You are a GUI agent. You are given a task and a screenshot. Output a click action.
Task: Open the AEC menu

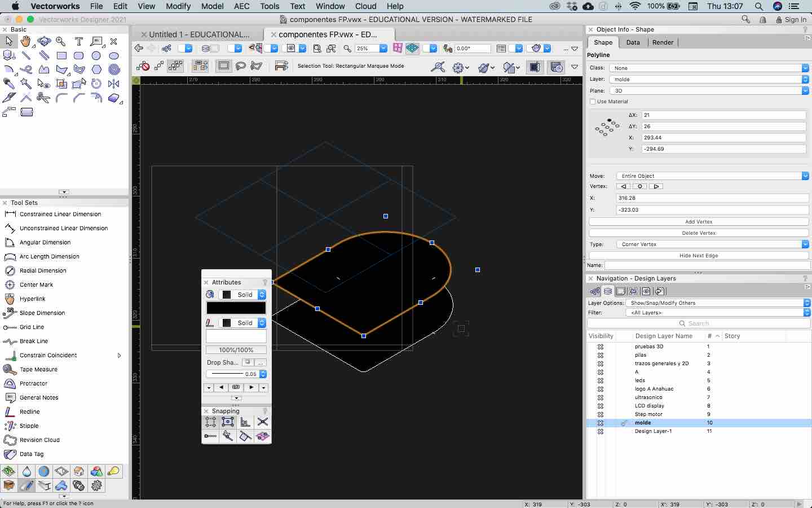(x=242, y=6)
